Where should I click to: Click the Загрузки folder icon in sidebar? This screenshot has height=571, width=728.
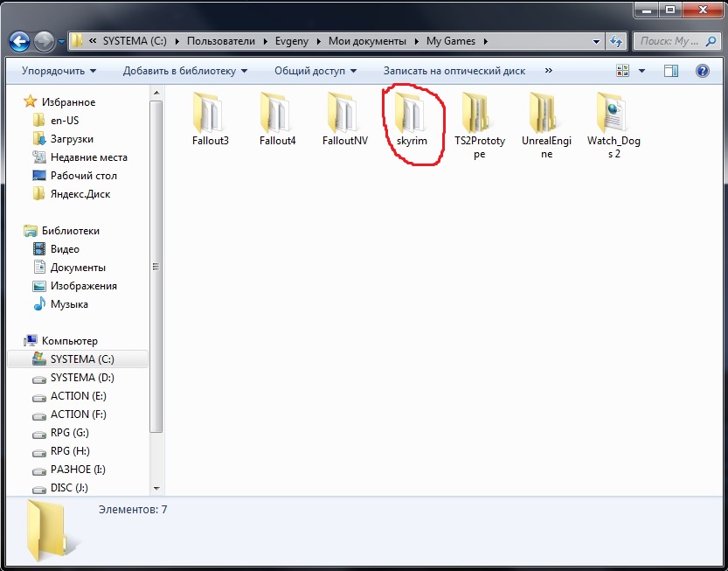(x=39, y=138)
